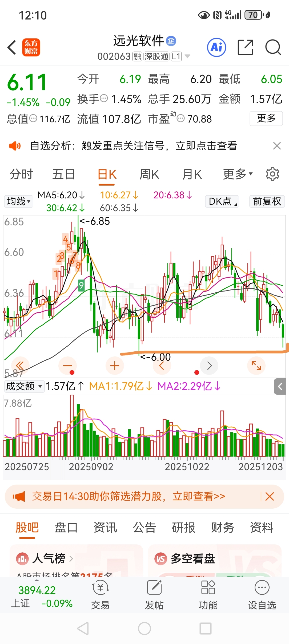Switch to 五日 chart tab
The width and height of the screenshot is (289, 644).
pos(64,174)
